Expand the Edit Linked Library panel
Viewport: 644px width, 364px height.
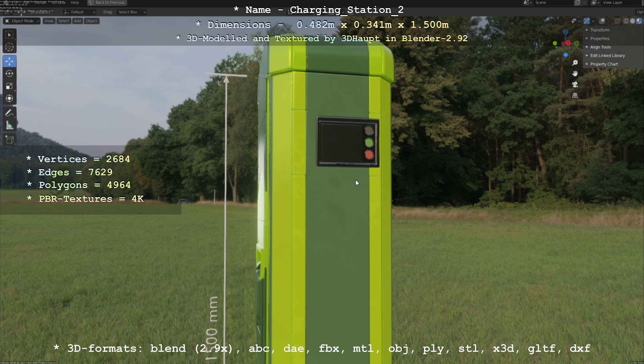607,56
